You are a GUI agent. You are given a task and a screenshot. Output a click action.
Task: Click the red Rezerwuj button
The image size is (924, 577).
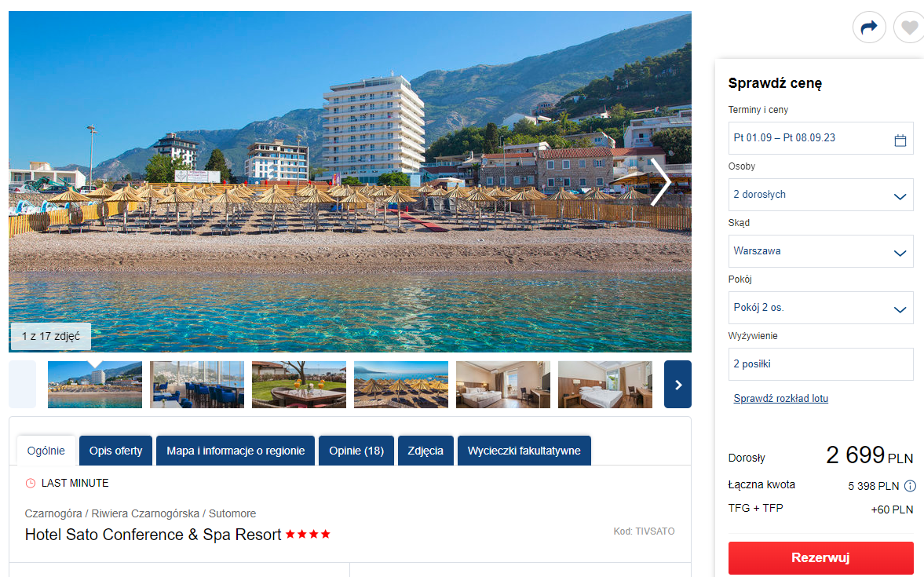[x=820, y=557]
